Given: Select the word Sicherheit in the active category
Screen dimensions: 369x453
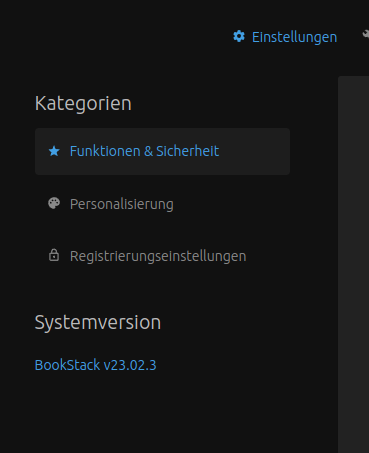Looking at the screenshot, I should pos(187,151).
